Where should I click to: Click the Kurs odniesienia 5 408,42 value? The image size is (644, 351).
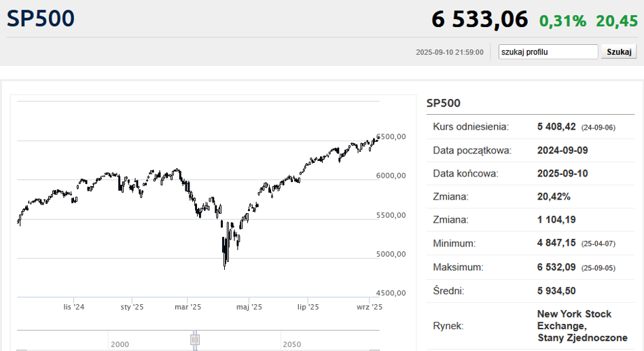(x=556, y=126)
